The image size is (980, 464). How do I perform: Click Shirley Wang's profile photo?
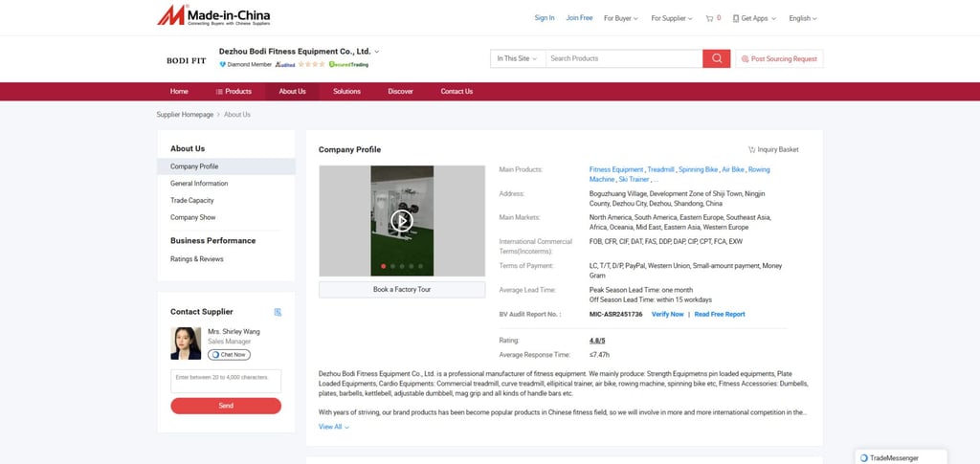click(x=186, y=343)
